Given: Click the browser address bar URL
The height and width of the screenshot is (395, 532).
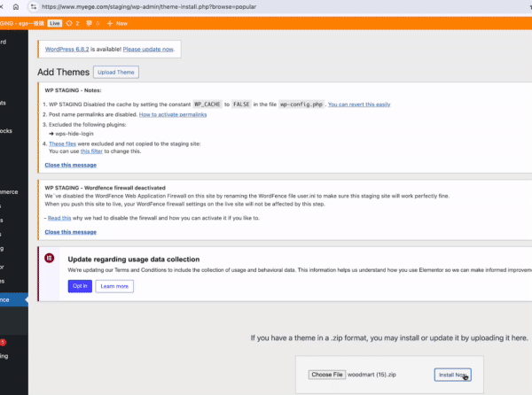Looking at the screenshot, I should click(x=149, y=7).
